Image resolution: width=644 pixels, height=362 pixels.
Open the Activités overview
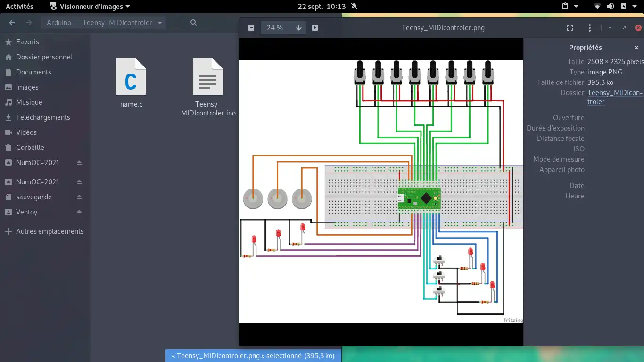(x=19, y=7)
